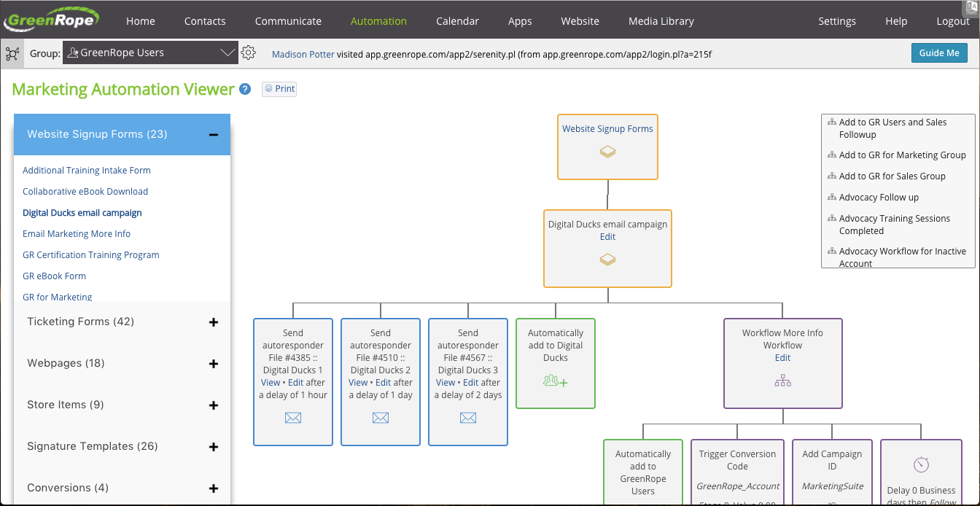This screenshot has width=980, height=506.
Task: Click the add-to-group people icon
Action: (x=556, y=381)
